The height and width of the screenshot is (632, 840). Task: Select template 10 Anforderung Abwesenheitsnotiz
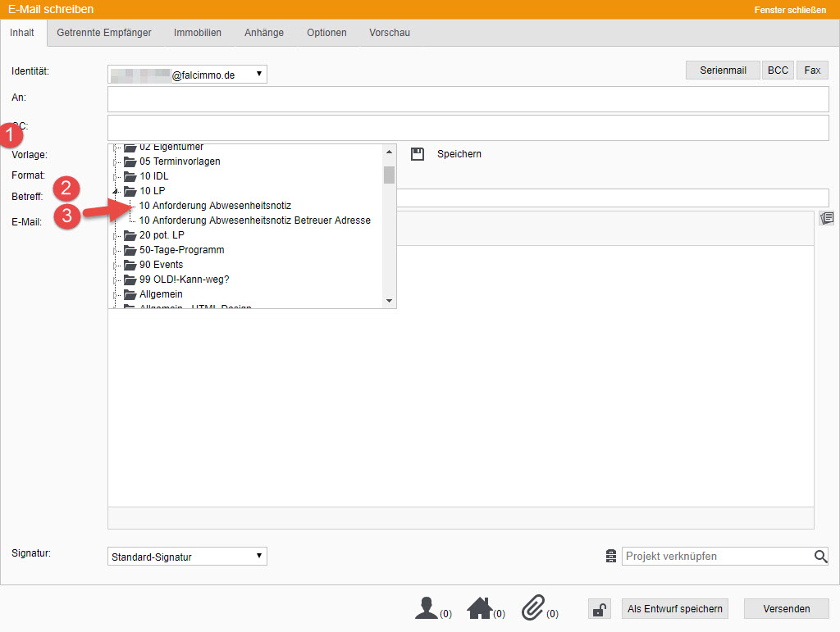[x=215, y=206]
